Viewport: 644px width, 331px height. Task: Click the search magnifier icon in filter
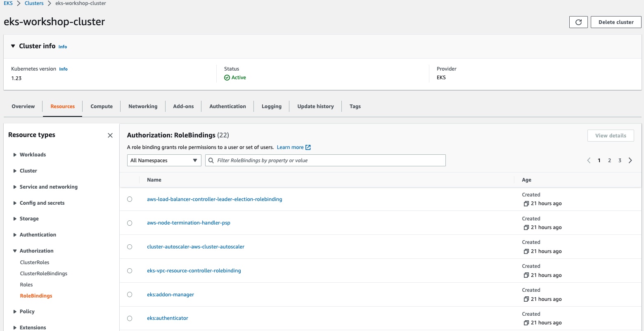[x=211, y=161]
